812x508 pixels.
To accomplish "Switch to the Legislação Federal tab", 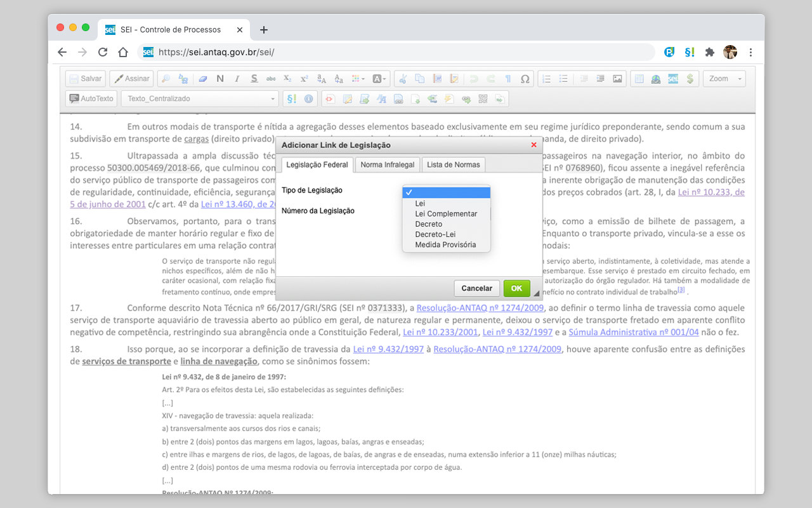I will (317, 164).
